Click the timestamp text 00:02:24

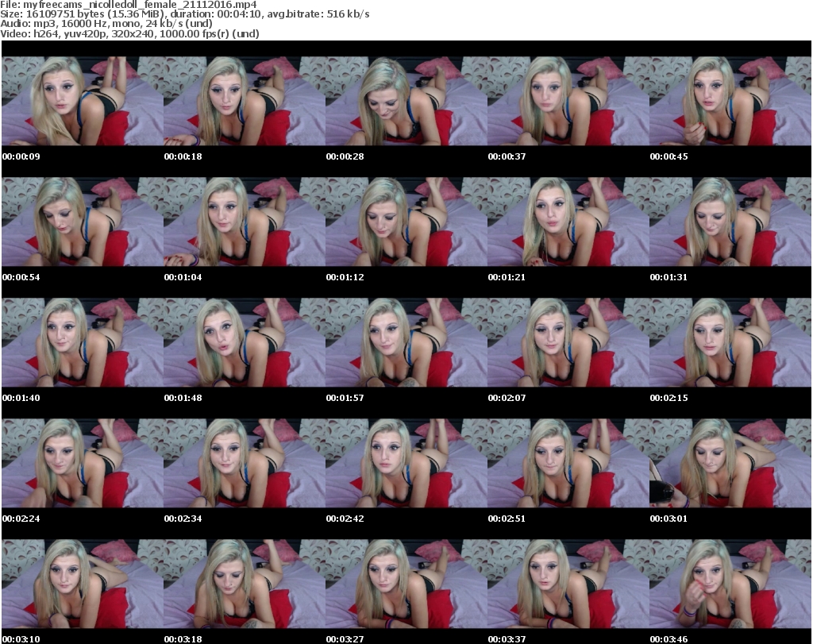(21, 519)
